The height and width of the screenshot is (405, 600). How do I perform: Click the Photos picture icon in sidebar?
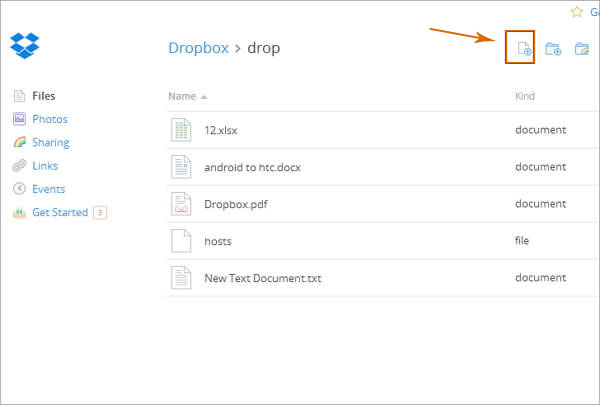19,119
